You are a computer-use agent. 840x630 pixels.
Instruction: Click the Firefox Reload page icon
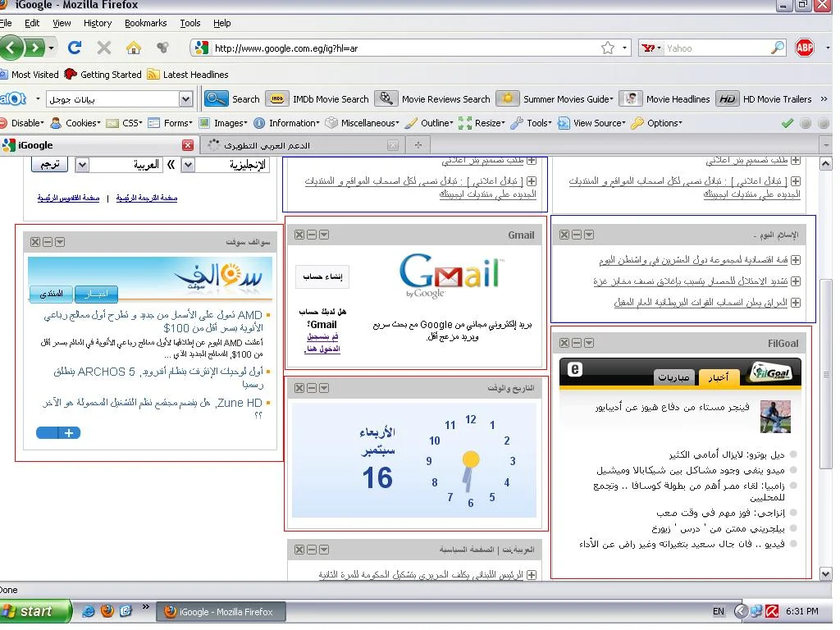[x=75, y=48]
